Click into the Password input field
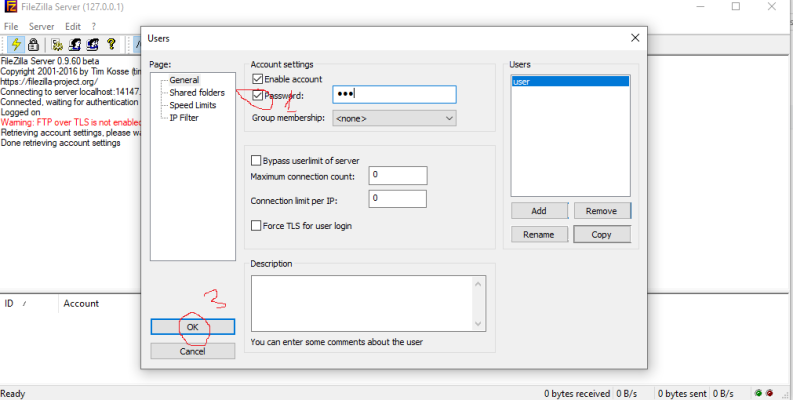The image size is (793, 400). pyautogui.click(x=394, y=95)
